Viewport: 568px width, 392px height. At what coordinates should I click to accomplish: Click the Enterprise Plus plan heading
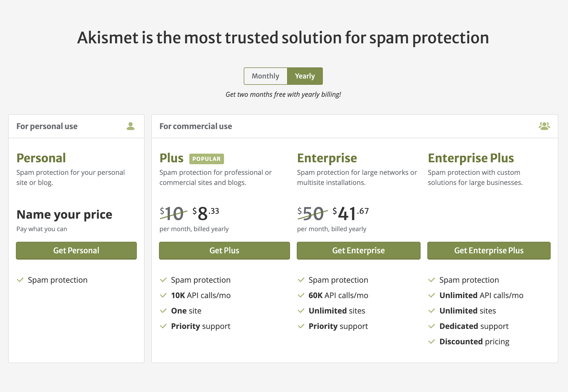click(x=471, y=158)
